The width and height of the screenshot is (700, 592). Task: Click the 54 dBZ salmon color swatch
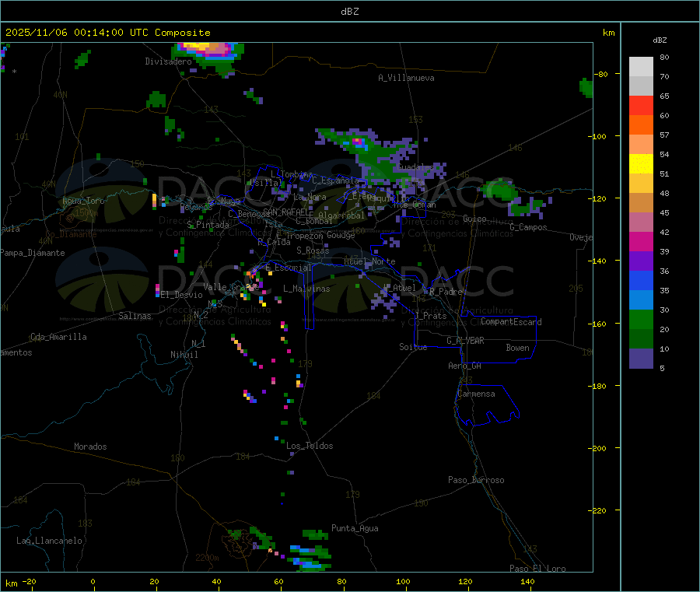coord(641,144)
